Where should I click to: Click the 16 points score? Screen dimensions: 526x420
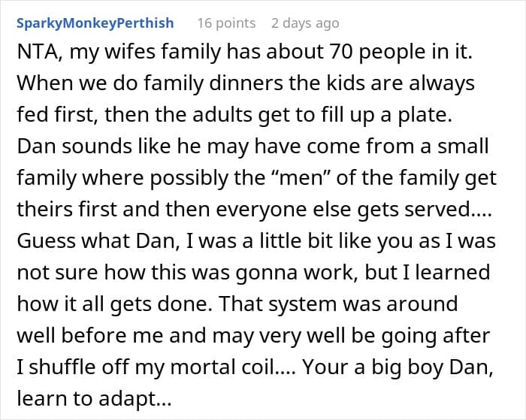click(226, 23)
